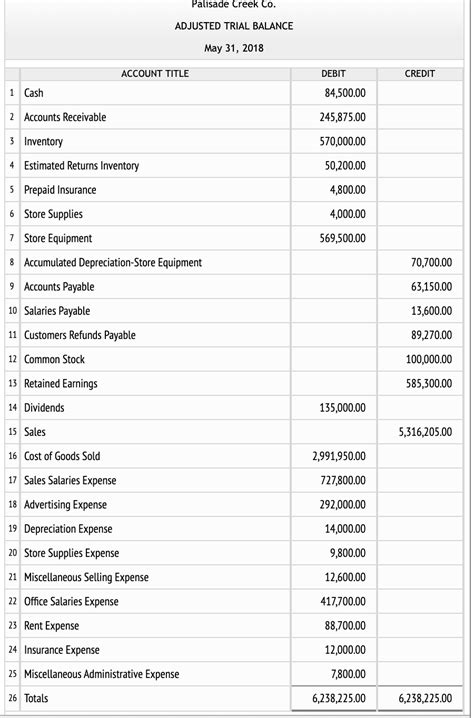Click the Common Stock credit cell

(x=420, y=359)
